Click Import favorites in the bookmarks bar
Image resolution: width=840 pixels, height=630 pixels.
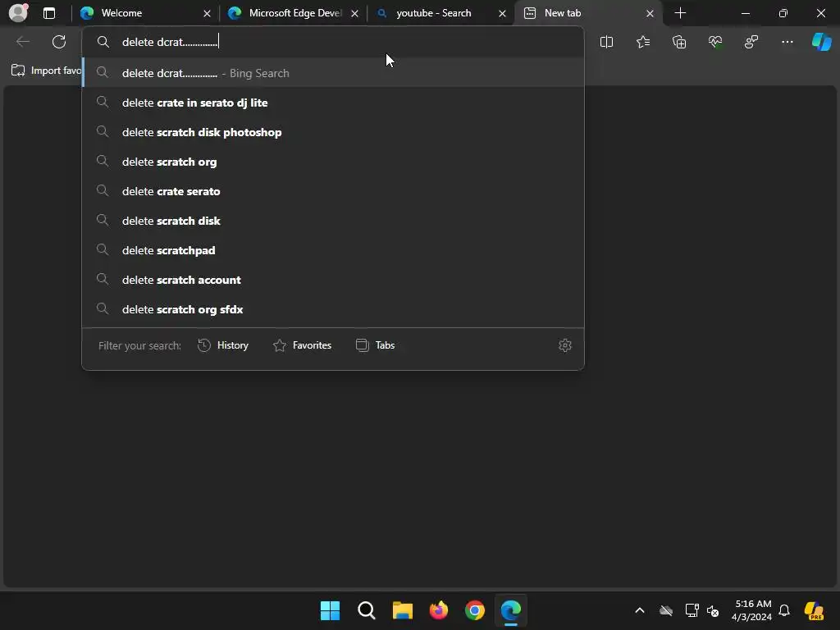[46, 71]
